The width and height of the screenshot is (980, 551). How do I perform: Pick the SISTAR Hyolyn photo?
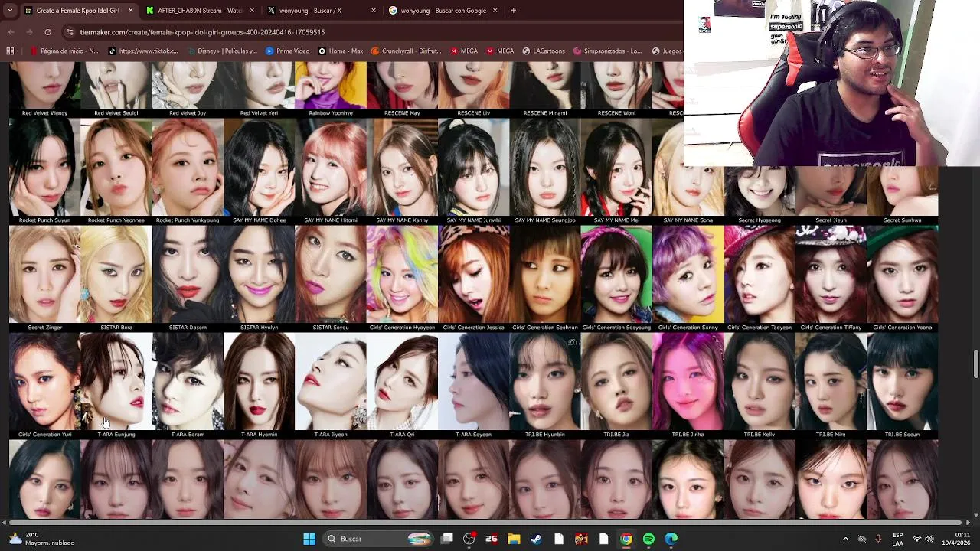click(259, 274)
